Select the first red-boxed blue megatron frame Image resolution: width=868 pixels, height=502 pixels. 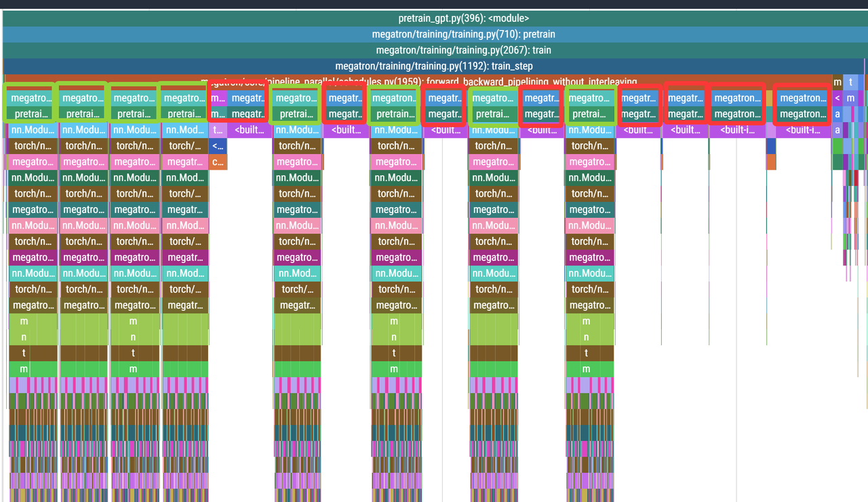pyautogui.click(x=344, y=98)
